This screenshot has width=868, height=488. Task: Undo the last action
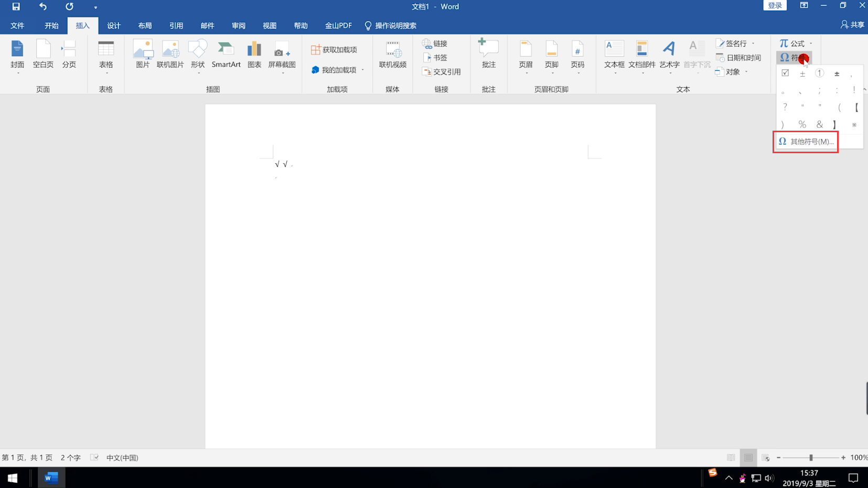click(43, 7)
